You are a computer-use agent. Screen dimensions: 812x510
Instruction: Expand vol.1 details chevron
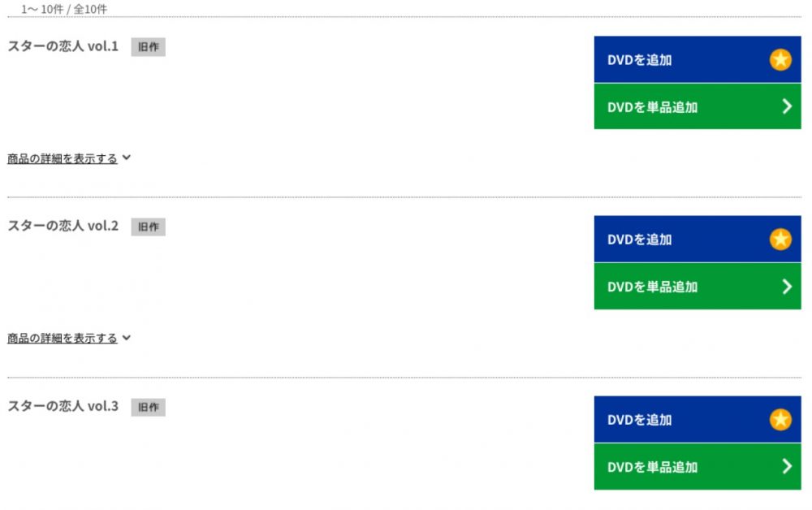click(x=127, y=158)
